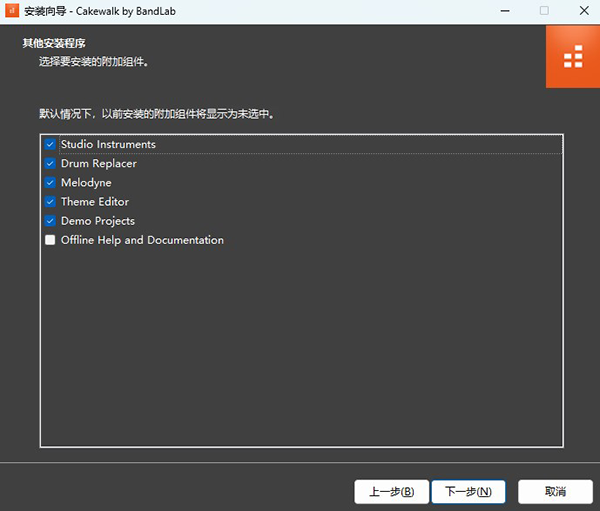600x511 pixels.
Task: Click the 下一步(N) next button
Action: click(468, 491)
